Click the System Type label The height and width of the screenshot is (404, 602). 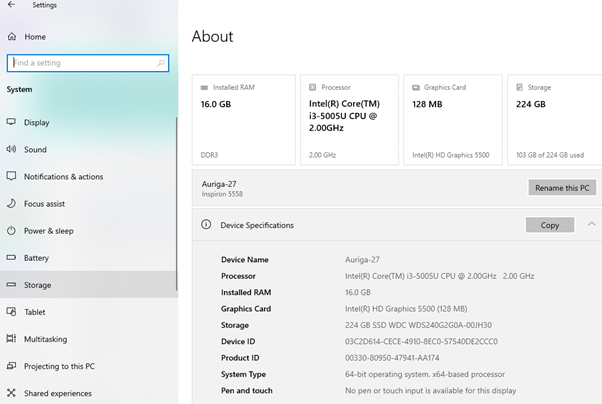243,374
